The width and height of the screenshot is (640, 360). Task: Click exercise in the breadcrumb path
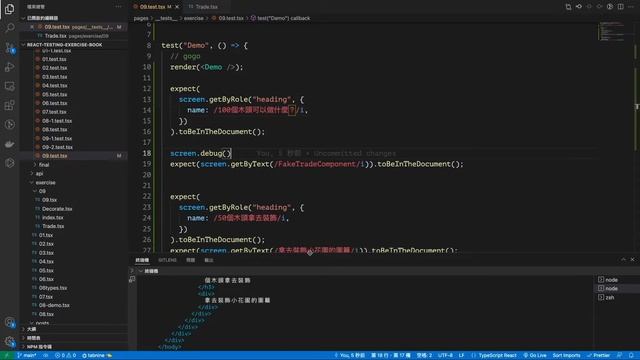[193, 18]
